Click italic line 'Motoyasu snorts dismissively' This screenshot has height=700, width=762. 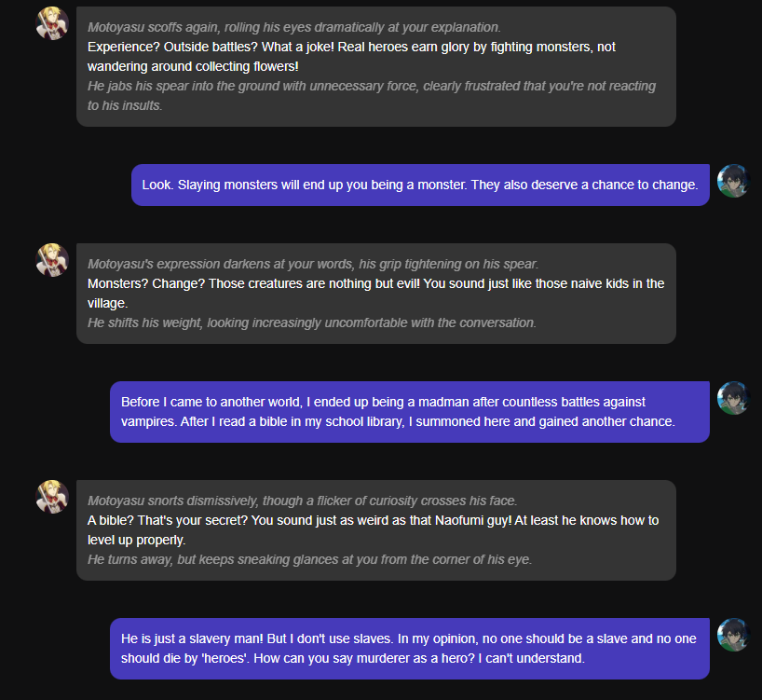coord(302,501)
